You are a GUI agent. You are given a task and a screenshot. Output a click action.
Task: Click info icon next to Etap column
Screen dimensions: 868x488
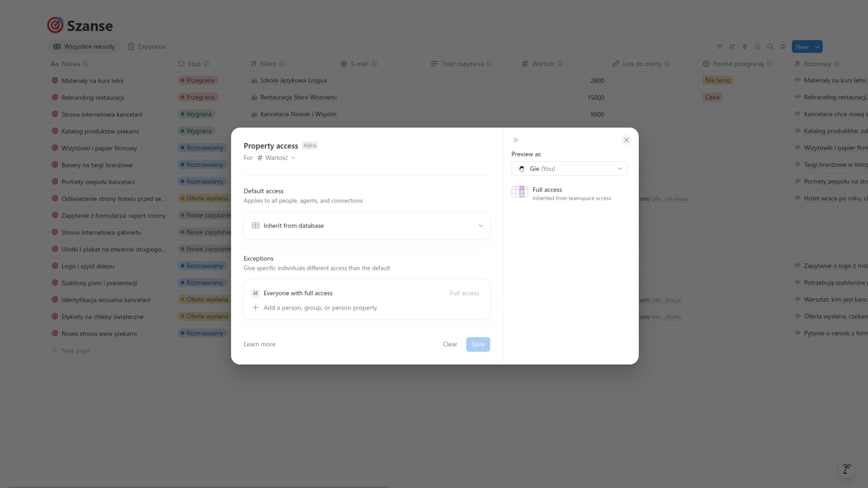click(206, 64)
